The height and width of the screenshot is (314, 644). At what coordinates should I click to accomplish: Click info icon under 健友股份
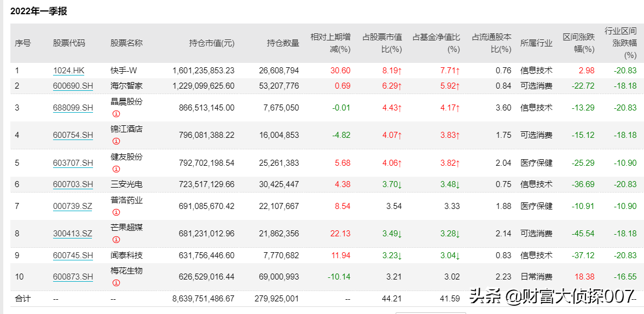point(116,168)
